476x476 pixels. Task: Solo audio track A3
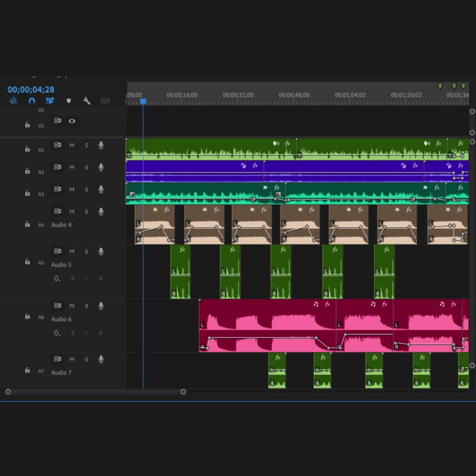tap(86, 189)
